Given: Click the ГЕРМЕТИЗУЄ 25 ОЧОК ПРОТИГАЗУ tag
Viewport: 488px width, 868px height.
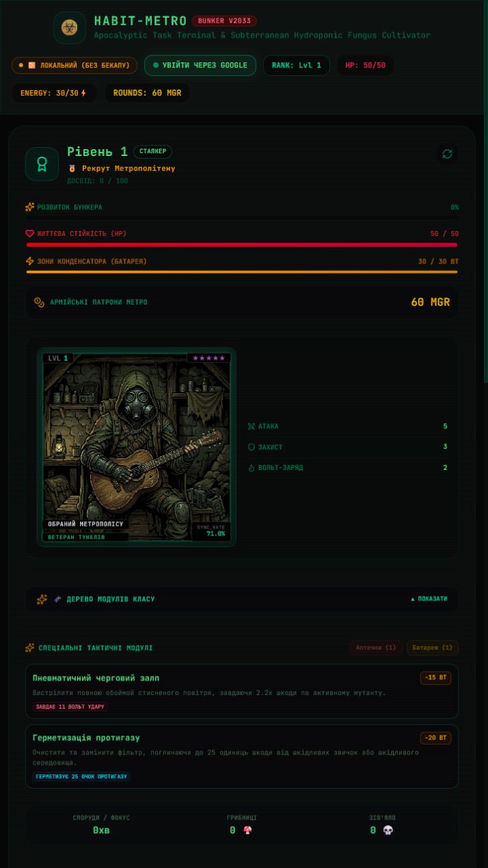Looking at the screenshot, I should coord(81,777).
